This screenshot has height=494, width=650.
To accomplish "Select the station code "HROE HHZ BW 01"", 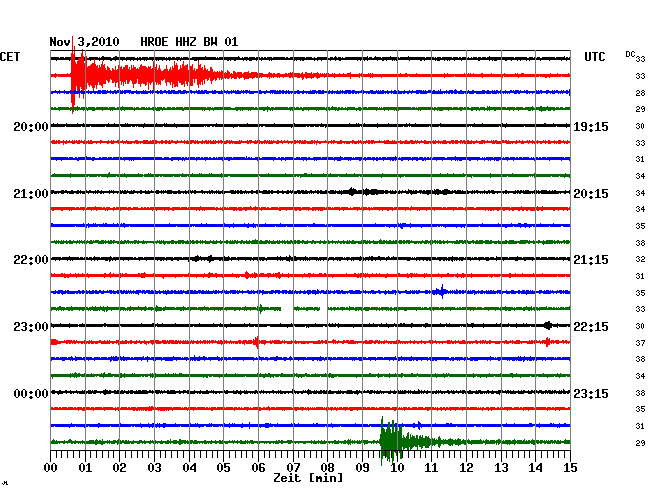I will click(x=189, y=42).
